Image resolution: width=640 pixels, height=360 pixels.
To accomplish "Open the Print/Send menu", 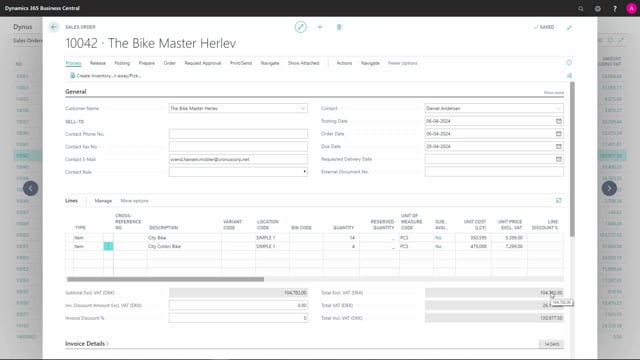I will click(x=241, y=63).
